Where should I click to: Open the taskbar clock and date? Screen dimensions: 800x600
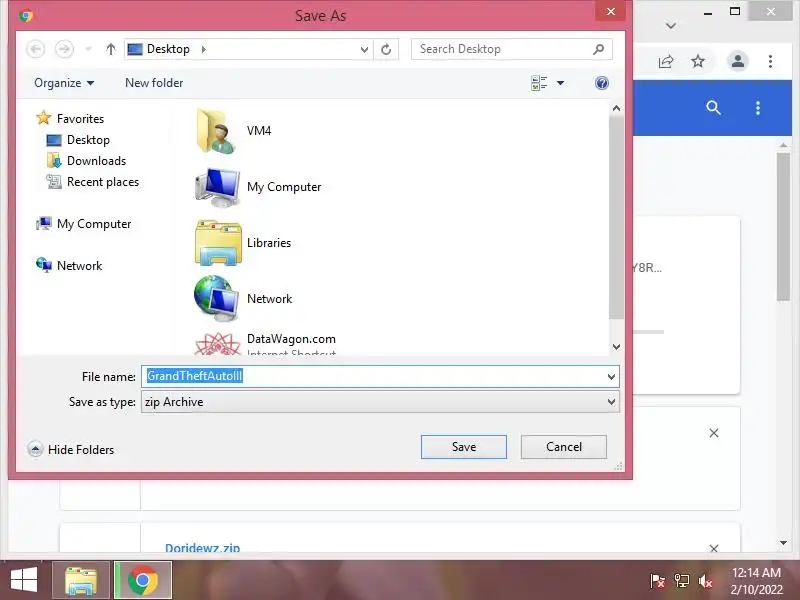[x=756, y=581]
